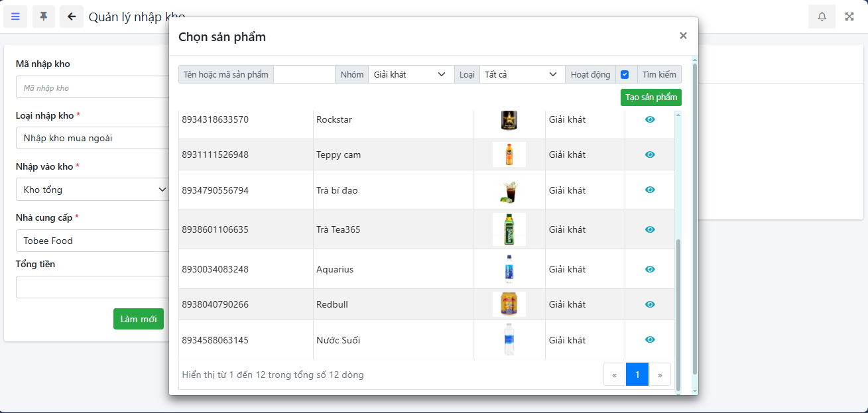Click the Trà Tea365 product thumbnail
868x413 pixels.
pos(509,229)
